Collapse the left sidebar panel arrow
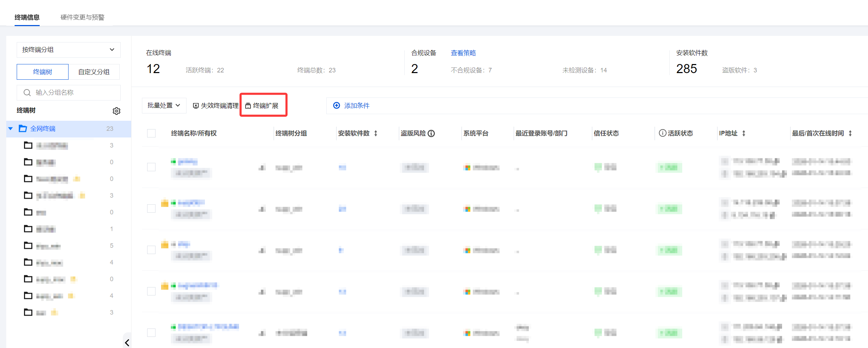This screenshot has height=348, width=868. (127, 342)
